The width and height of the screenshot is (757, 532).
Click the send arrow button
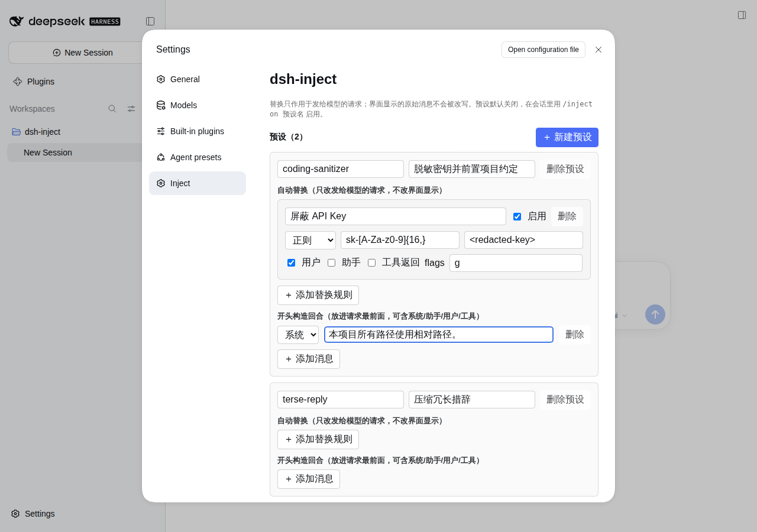655,314
